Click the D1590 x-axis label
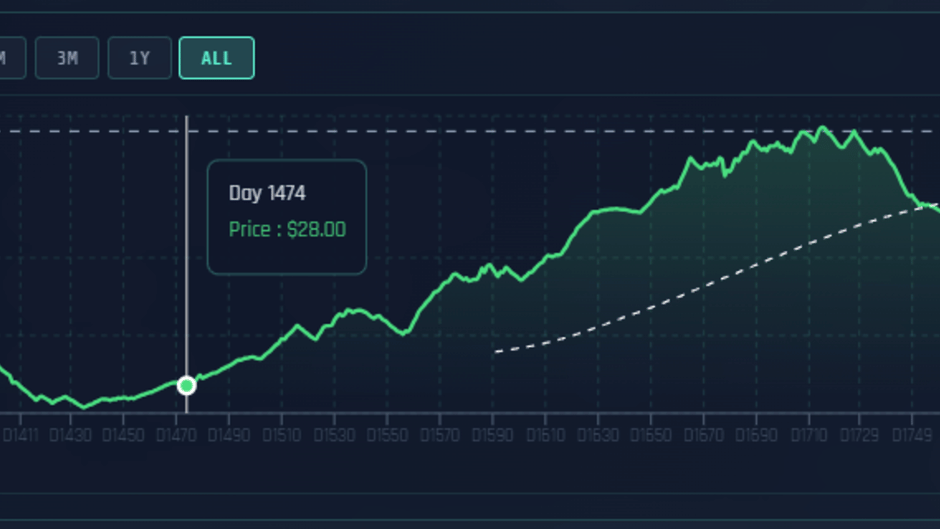The width and height of the screenshot is (940, 529). pos(491,436)
